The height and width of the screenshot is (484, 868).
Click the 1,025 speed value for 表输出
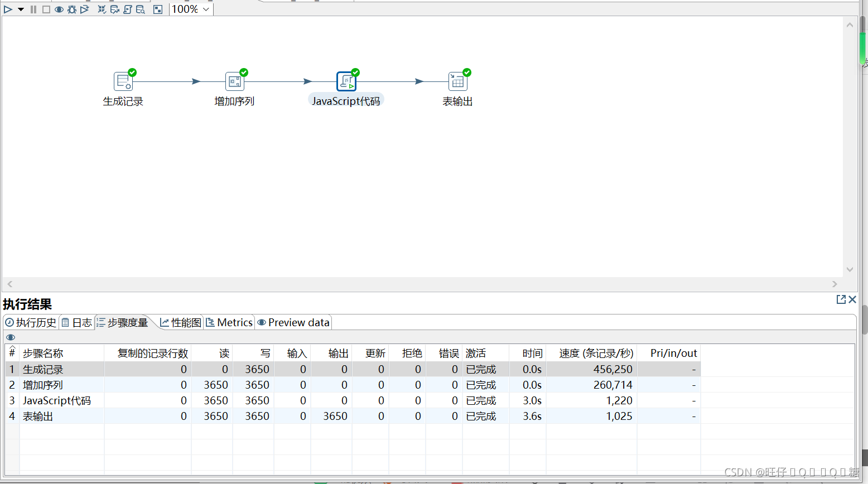pyautogui.click(x=619, y=416)
